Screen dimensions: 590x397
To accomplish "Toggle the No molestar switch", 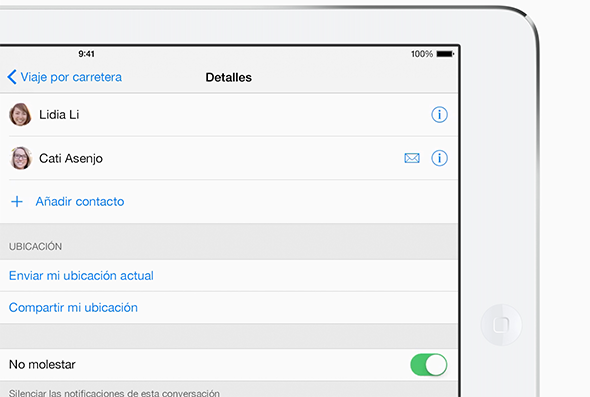I will [x=429, y=365].
